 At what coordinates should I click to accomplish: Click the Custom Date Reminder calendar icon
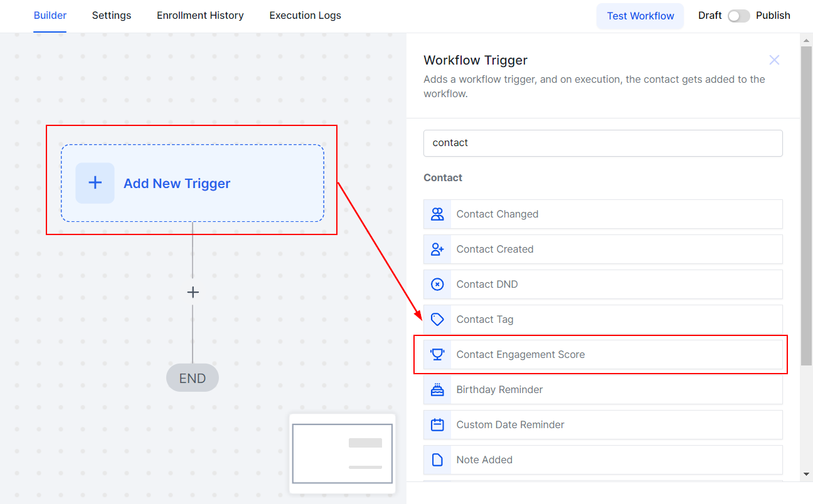click(x=437, y=425)
